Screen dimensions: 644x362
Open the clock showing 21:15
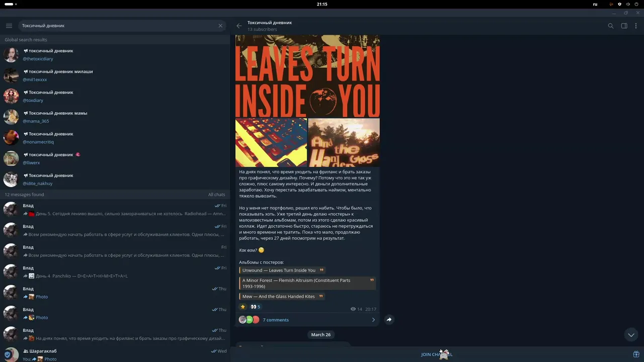[322, 4]
